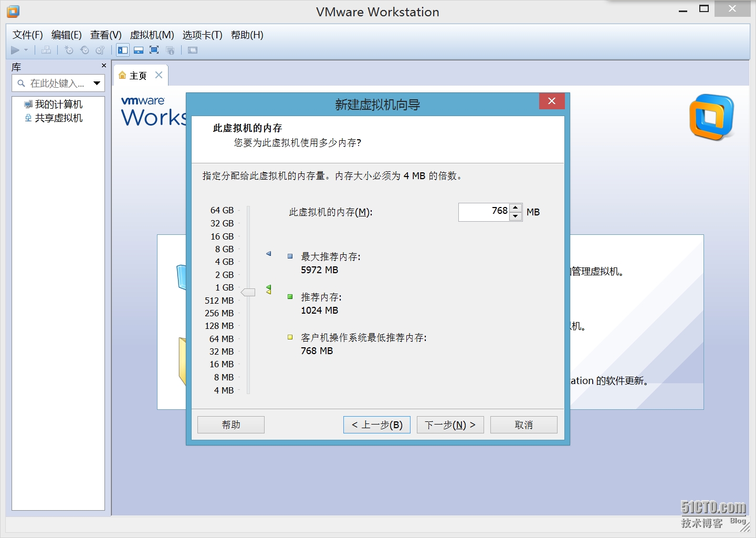
Task: Close the 主页 tab
Action: [x=159, y=75]
